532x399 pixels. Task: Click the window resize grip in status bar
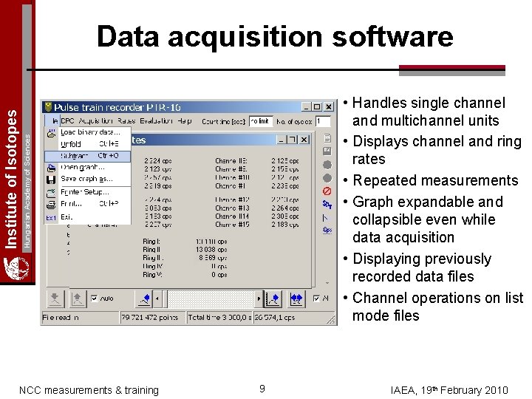(x=331, y=320)
